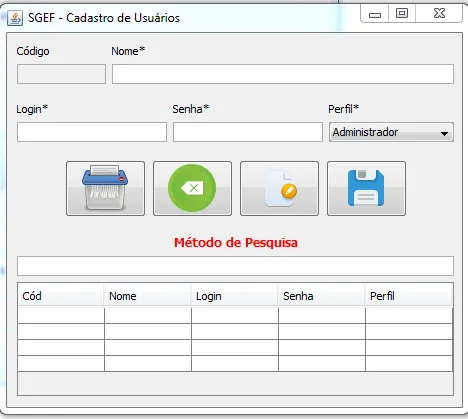Viewport: 468px width, 419px height.
Task: Click the disabled Código field
Action: 61,74
